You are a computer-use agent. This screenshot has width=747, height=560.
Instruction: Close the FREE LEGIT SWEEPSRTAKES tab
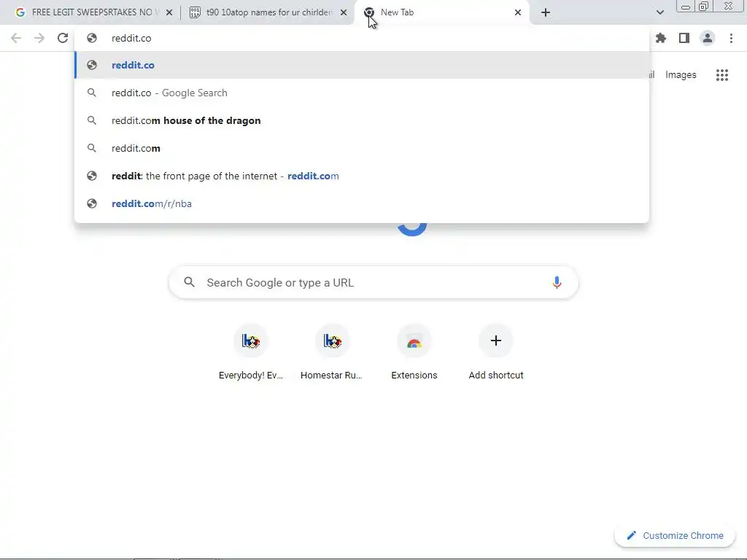tap(169, 12)
